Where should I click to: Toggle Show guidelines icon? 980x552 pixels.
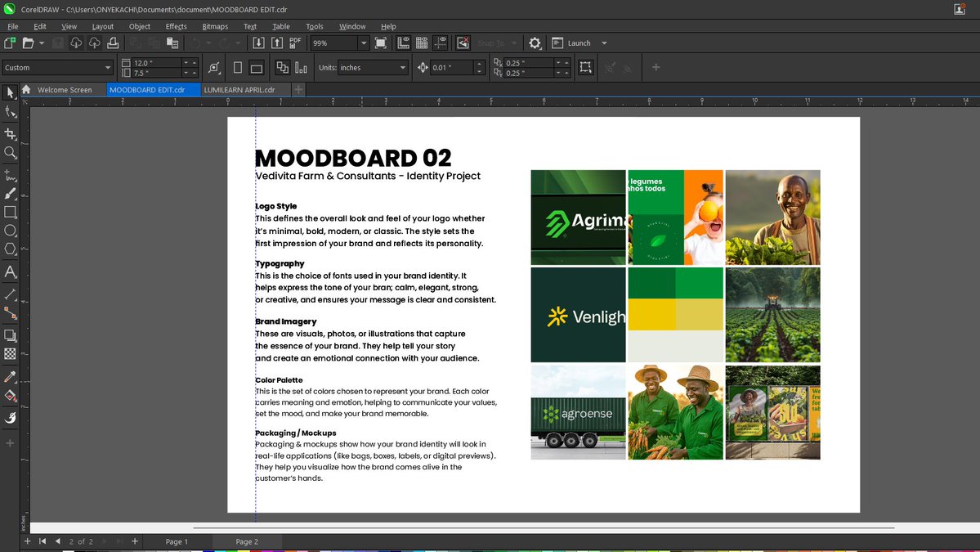point(441,43)
